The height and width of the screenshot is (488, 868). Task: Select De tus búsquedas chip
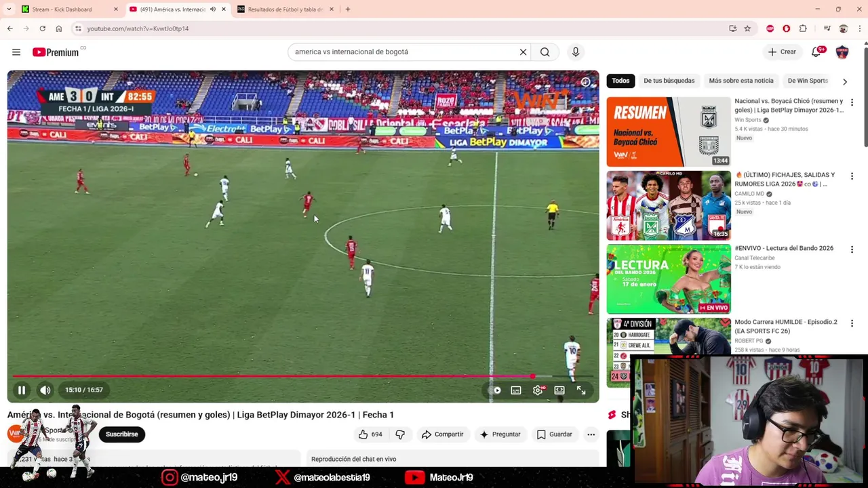tap(669, 81)
